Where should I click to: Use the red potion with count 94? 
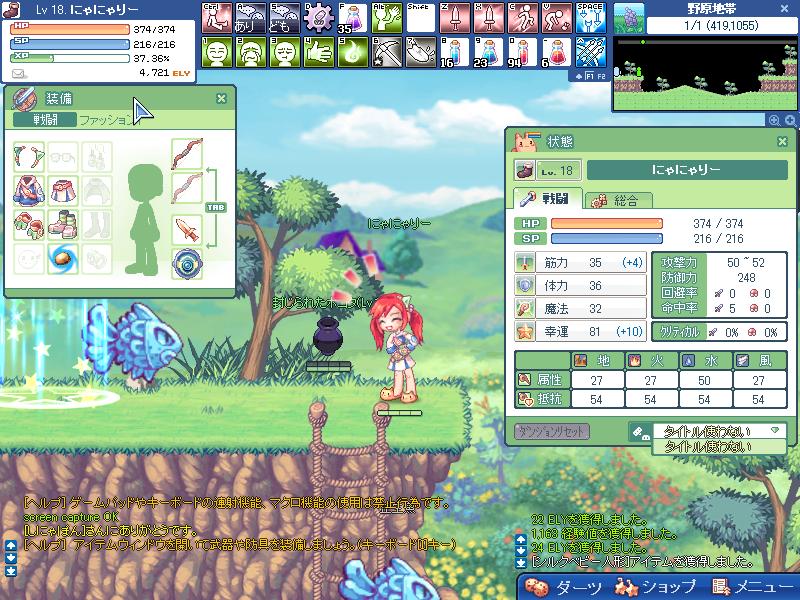click(x=523, y=52)
